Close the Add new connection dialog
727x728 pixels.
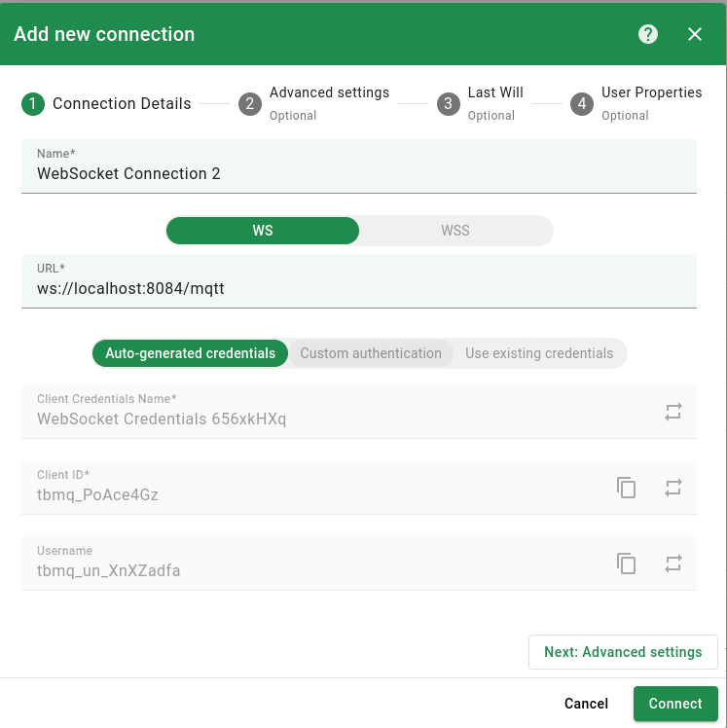point(695,34)
